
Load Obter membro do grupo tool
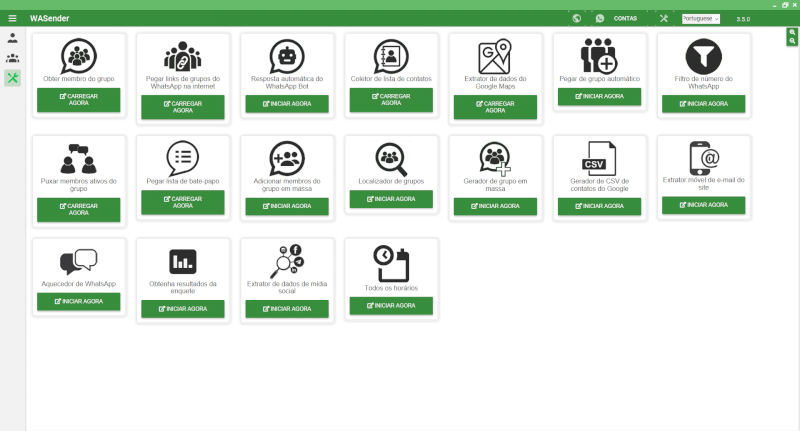79,100
